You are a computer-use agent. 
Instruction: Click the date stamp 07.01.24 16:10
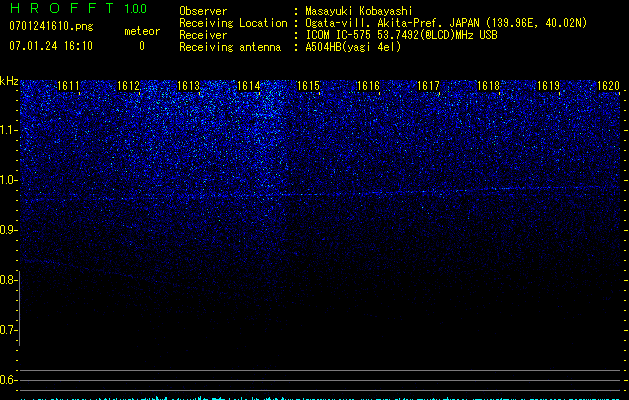[x=51, y=46]
